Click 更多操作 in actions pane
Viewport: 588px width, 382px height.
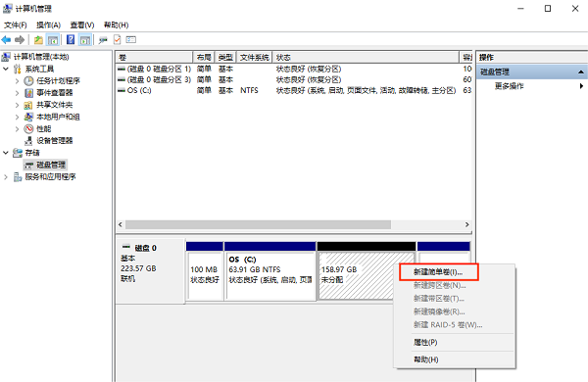point(509,86)
